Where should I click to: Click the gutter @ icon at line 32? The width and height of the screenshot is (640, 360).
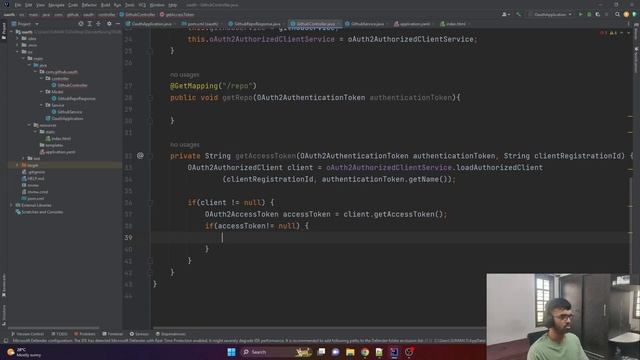[x=140, y=156]
